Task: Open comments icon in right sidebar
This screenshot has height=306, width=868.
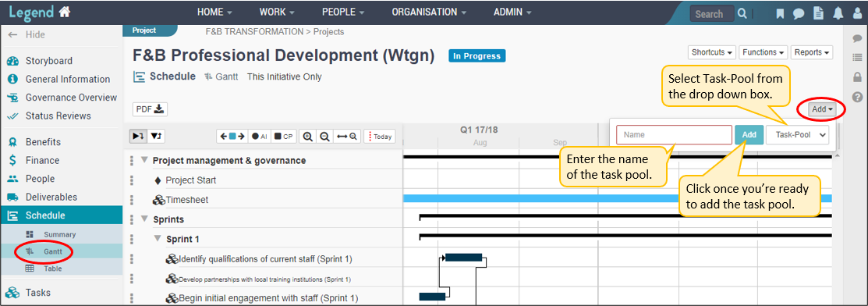Action: point(857,38)
